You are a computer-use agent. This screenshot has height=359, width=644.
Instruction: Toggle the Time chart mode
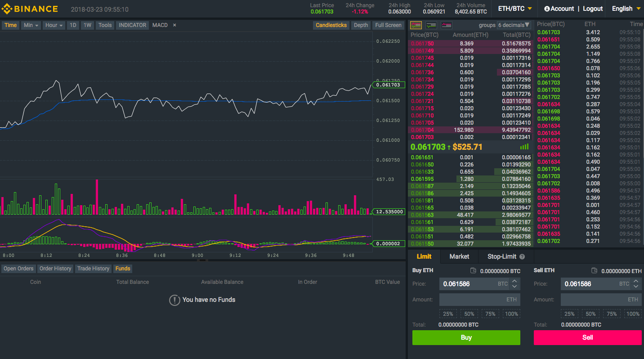(10, 25)
